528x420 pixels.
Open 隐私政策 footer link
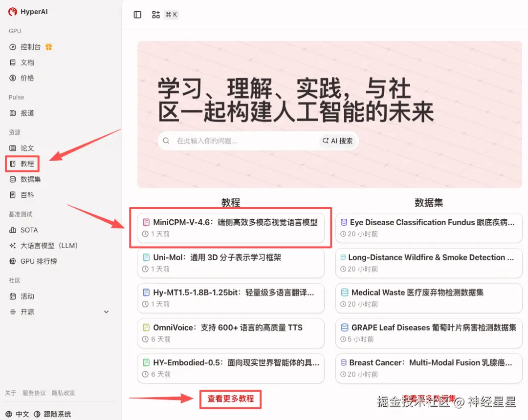click(x=63, y=393)
